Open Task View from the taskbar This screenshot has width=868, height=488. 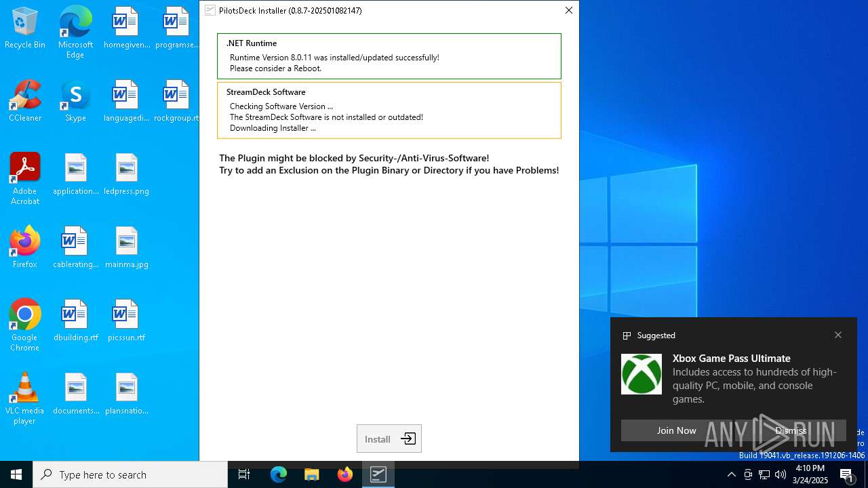(244, 474)
